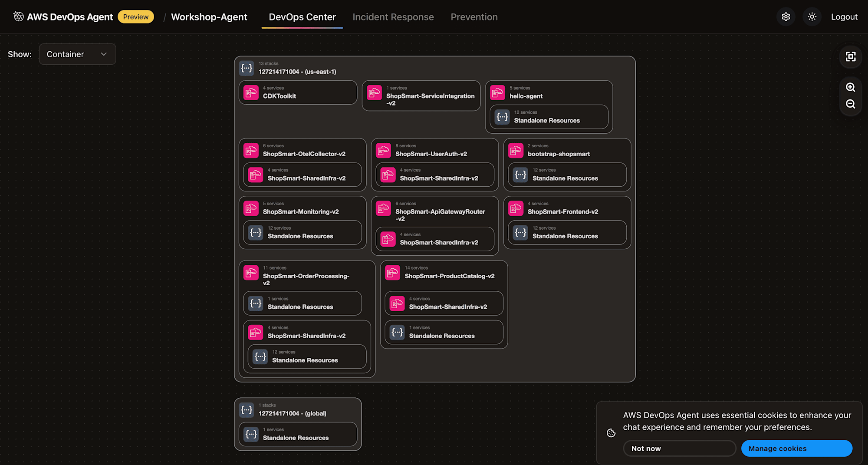Zoom out using the magnifier minus icon
This screenshot has height=465, width=868.
click(x=851, y=104)
